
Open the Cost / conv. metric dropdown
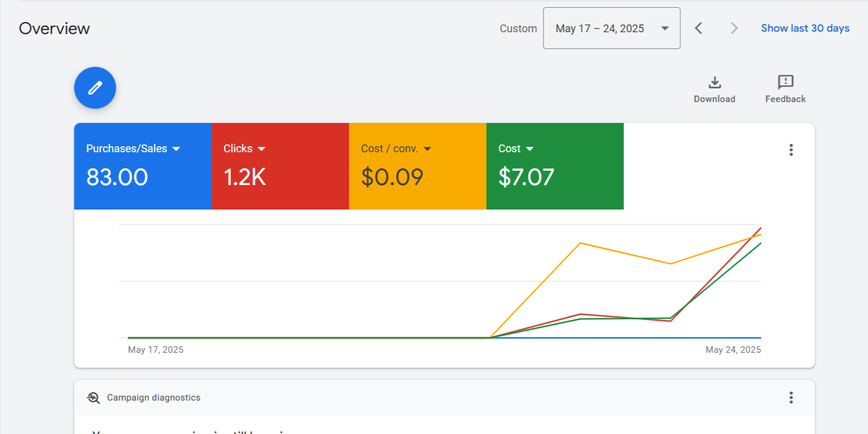click(427, 149)
